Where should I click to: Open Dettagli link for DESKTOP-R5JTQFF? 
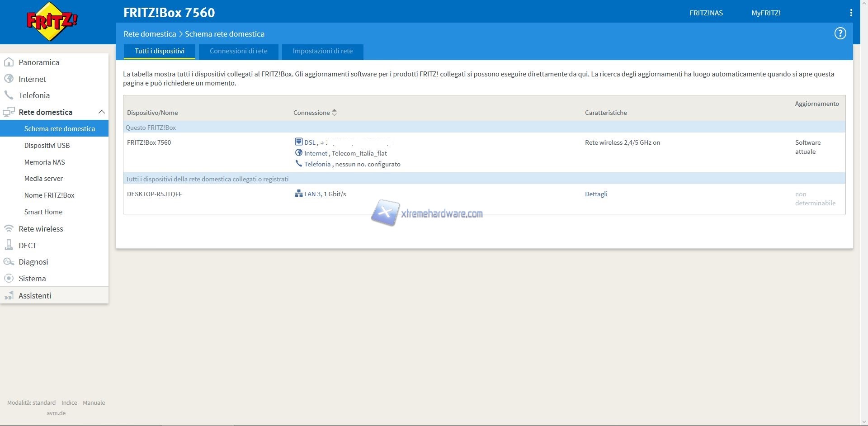[596, 194]
